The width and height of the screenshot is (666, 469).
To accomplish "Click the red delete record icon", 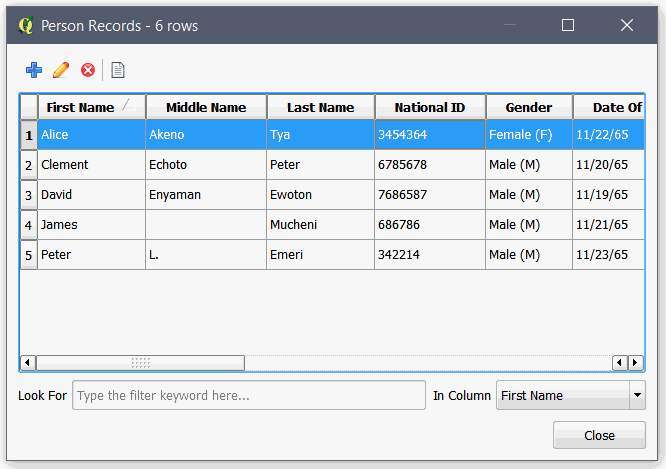I will click(x=88, y=70).
